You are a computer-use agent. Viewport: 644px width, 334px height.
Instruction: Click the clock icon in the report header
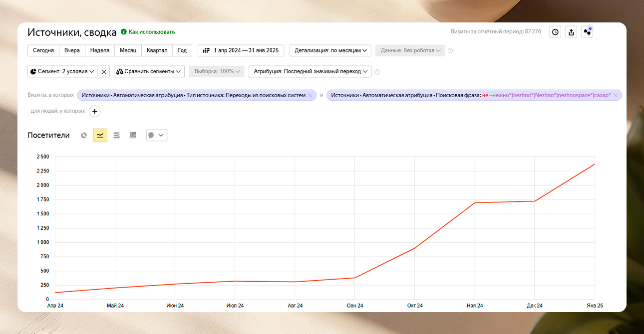[555, 32]
